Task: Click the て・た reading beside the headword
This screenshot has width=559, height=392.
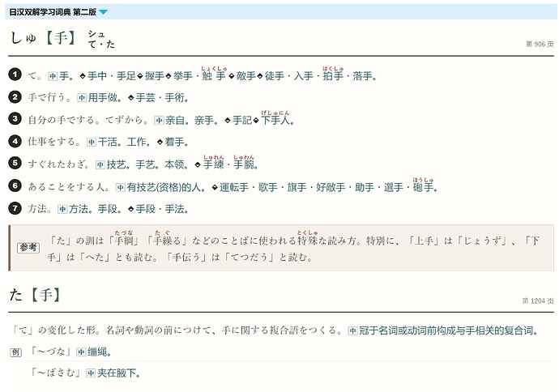Action: pos(101,45)
